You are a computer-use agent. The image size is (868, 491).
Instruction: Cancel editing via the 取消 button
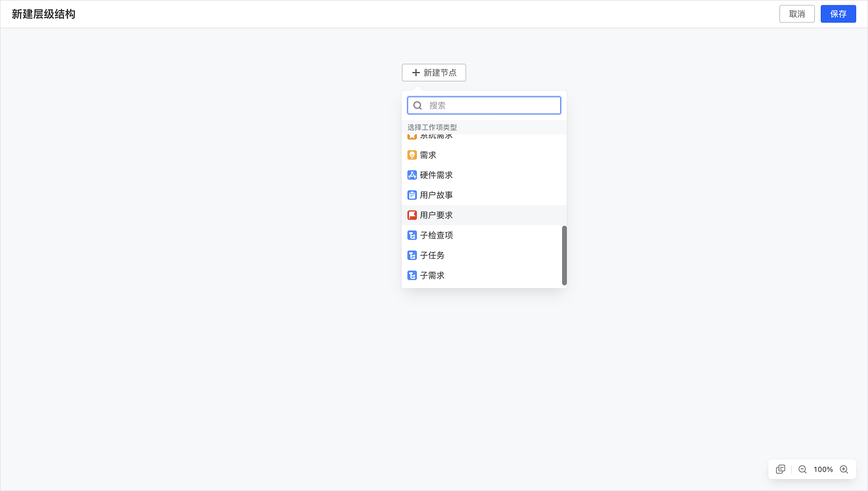pyautogui.click(x=797, y=14)
